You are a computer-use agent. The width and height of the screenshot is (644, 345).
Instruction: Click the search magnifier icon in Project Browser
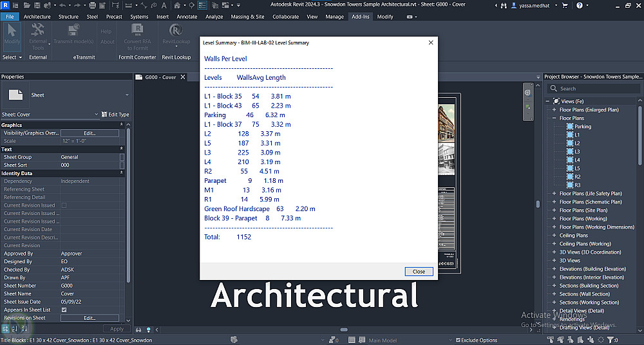553,88
